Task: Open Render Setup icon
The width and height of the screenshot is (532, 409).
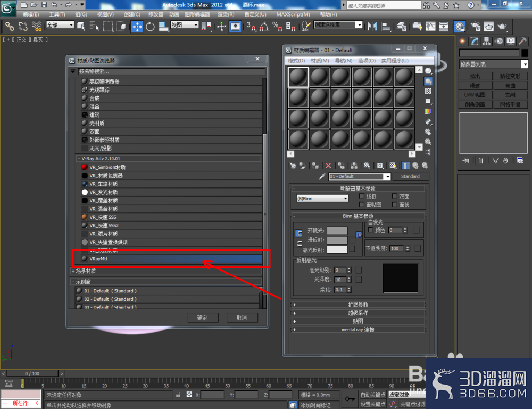Action: coord(475,27)
